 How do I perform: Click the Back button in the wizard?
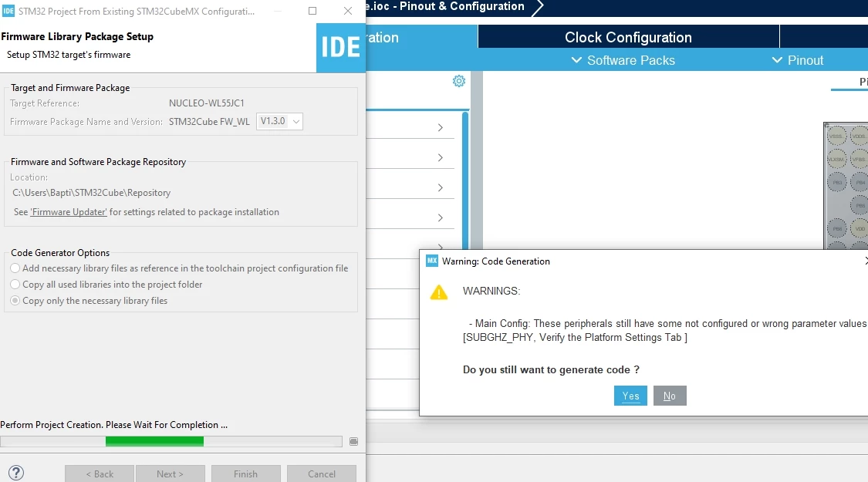click(x=99, y=474)
